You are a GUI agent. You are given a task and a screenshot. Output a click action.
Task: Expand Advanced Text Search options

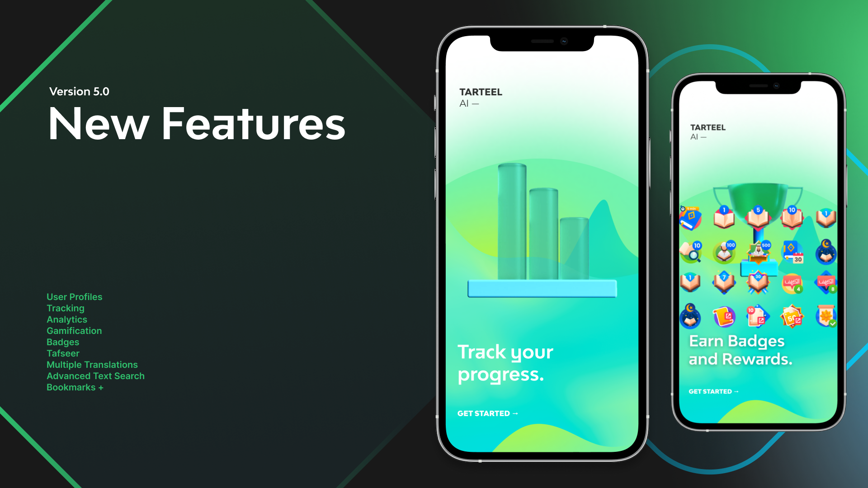95,376
